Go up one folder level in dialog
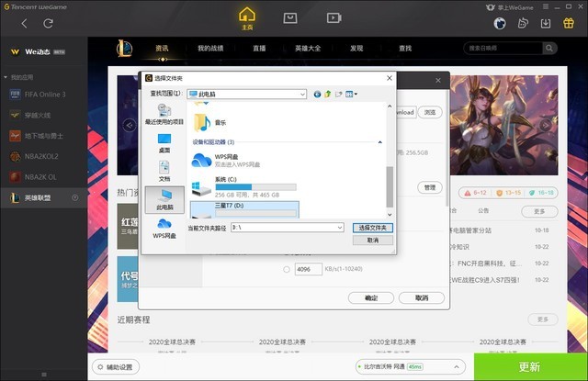 tap(328, 94)
